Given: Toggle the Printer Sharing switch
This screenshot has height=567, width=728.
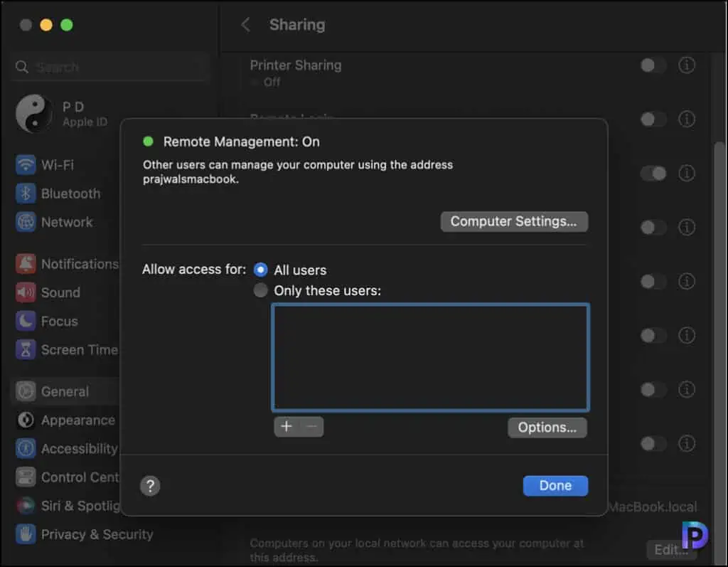Looking at the screenshot, I should (x=653, y=65).
